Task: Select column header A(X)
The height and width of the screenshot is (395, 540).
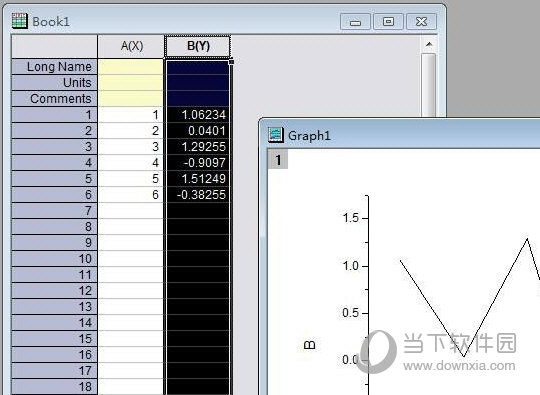Action: click(x=131, y=46)
